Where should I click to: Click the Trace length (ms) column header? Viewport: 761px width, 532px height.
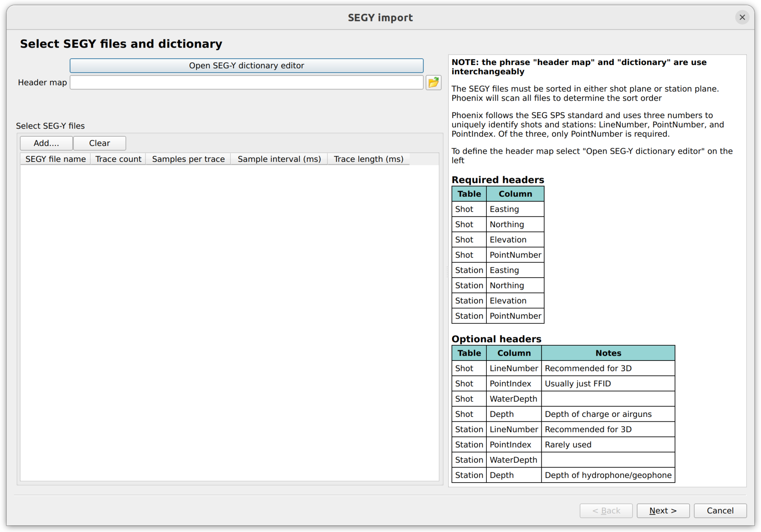pyautogui.click(x=368, y=159)
